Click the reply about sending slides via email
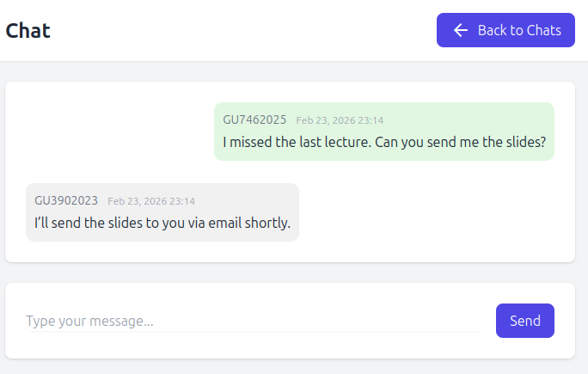The width and height of the screenshot is (588, 374). pos(162,224)
